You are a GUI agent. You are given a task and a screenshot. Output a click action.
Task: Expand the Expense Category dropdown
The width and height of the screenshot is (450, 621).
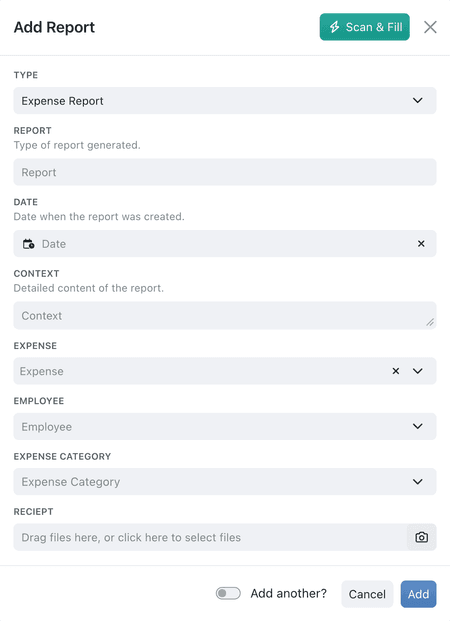pyautogui.click(x=225, y=482)
